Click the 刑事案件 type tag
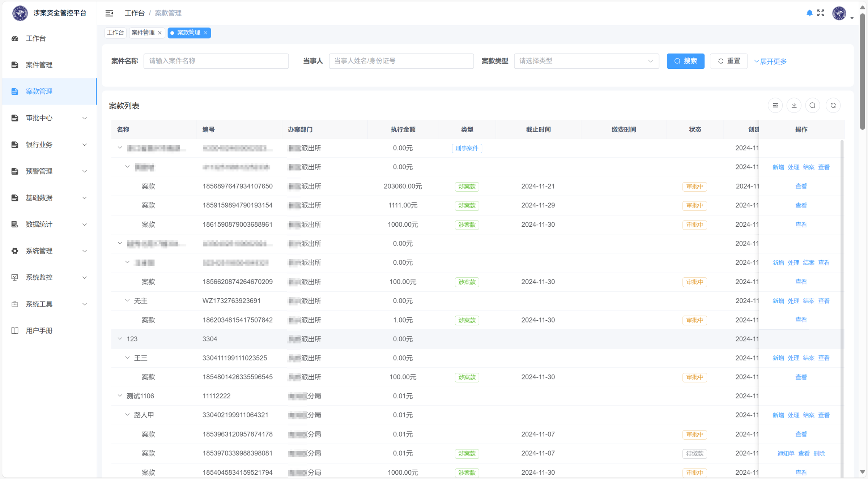868x479 pixels. (x=467, y=148)
